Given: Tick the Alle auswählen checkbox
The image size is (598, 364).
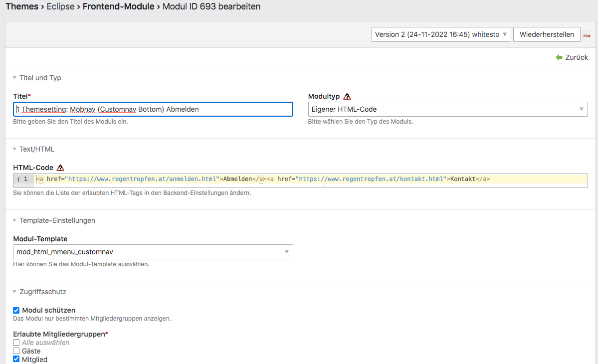Looking at the screenshot, I should pos(16,343).
